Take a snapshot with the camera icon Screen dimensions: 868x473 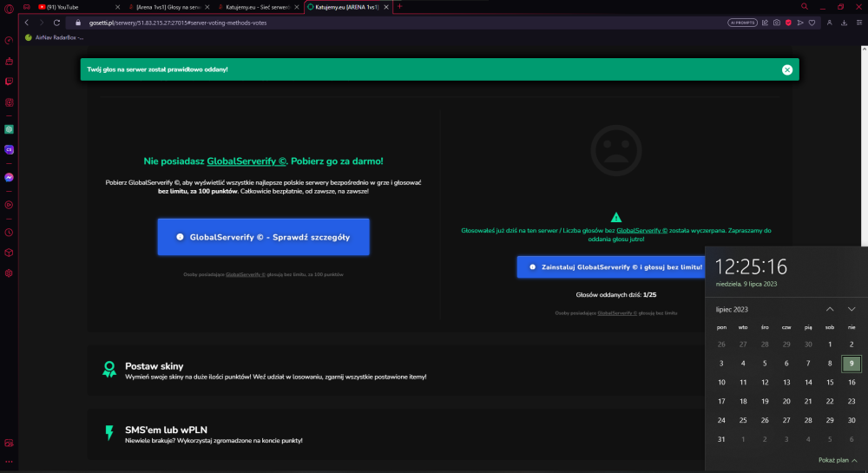pos(777,23)
